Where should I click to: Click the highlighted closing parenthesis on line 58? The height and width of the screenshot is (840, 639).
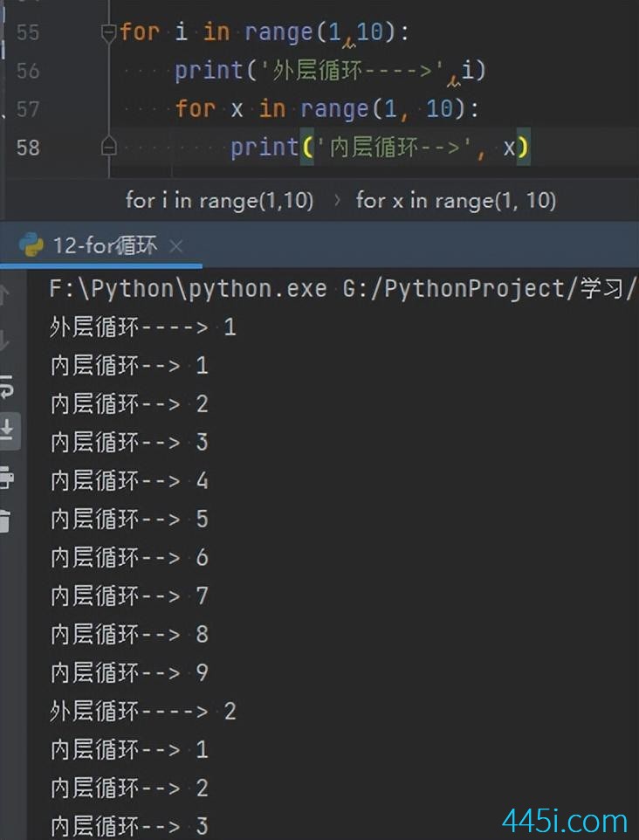pyautogui.click(x=523, y=146)
